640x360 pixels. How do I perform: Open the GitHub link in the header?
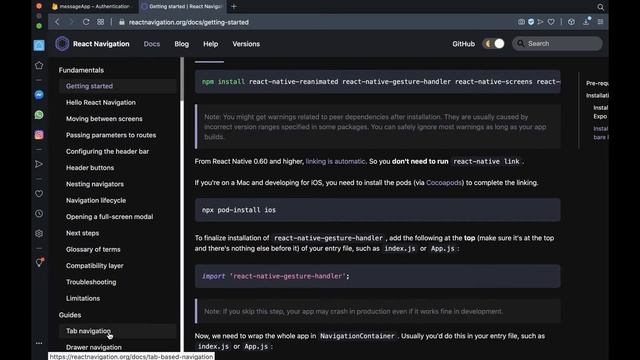coord(463,44)
